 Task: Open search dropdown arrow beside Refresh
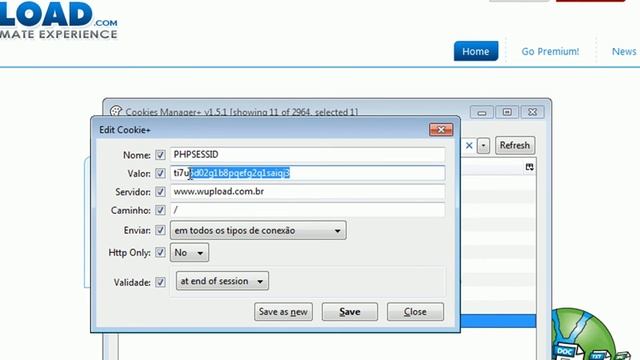point(483,146)
